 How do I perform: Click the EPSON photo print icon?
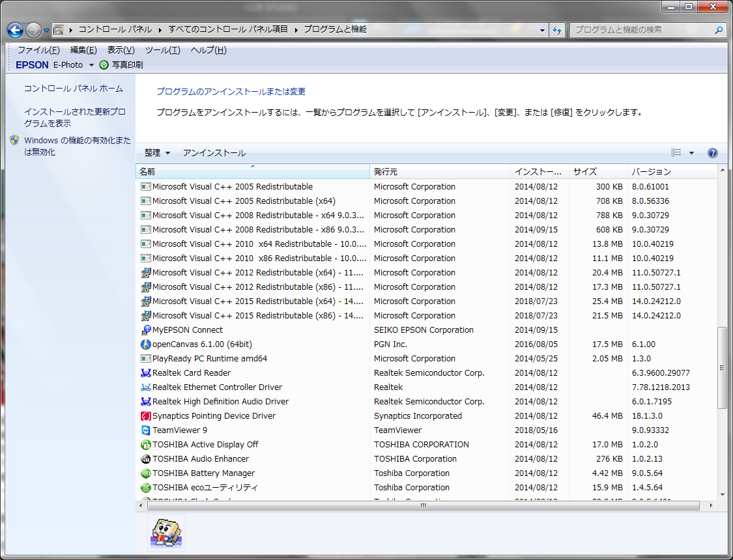[104, 65]
